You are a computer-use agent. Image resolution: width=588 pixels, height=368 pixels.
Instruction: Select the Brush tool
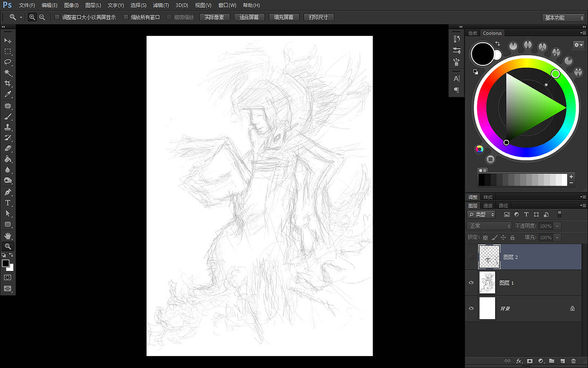click(8, 116)
